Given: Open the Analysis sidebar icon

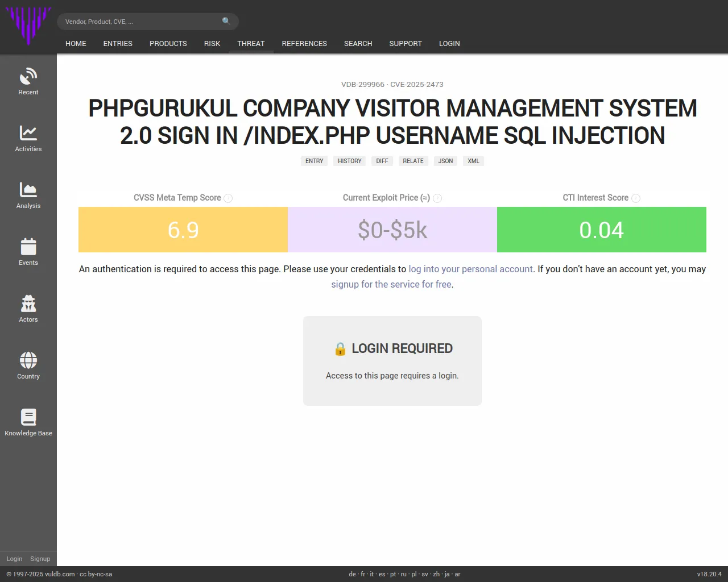Looking at the screenshot, I should [x=28, y=190].
